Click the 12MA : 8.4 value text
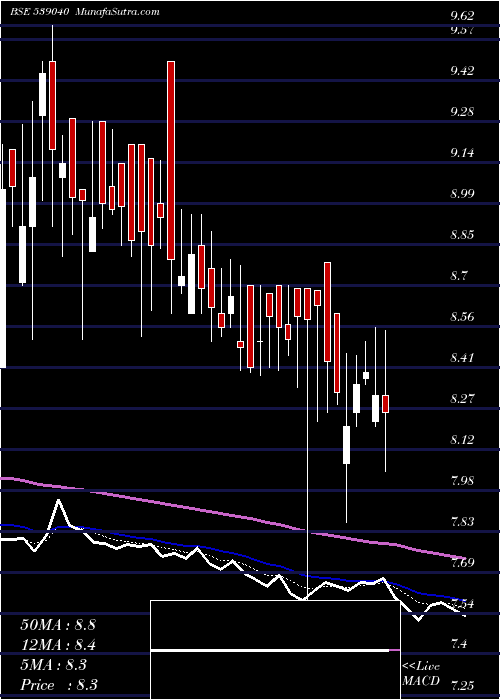 click(58, 645)
